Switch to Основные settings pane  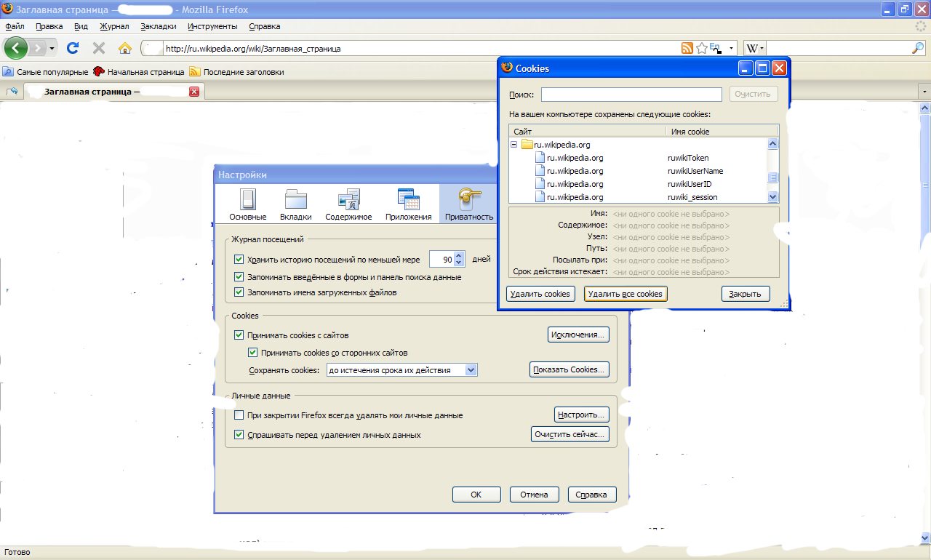pyautogui.click(x=248, y=204)
